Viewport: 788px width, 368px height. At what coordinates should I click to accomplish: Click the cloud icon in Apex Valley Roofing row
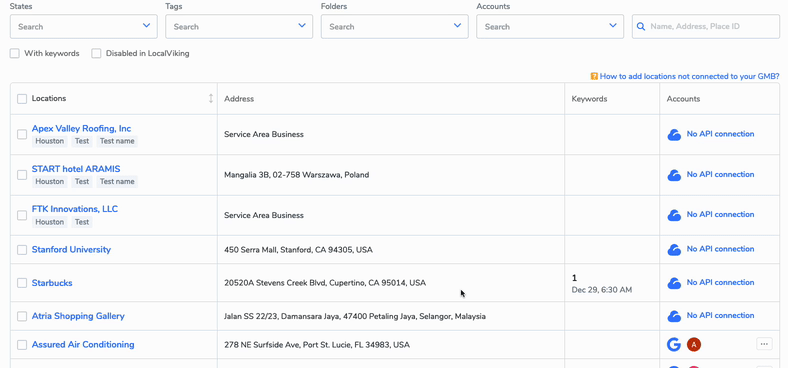(x=674, y=135)
